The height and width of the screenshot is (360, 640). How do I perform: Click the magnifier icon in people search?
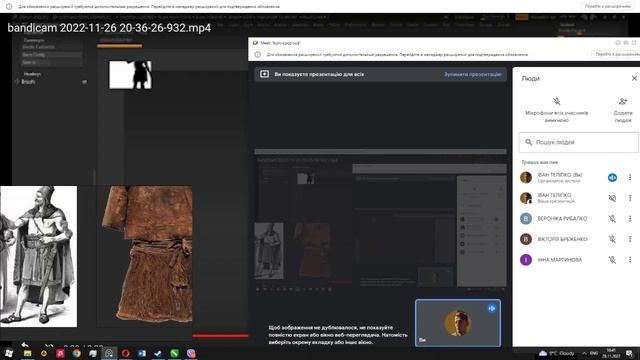(x=529, y=142)
